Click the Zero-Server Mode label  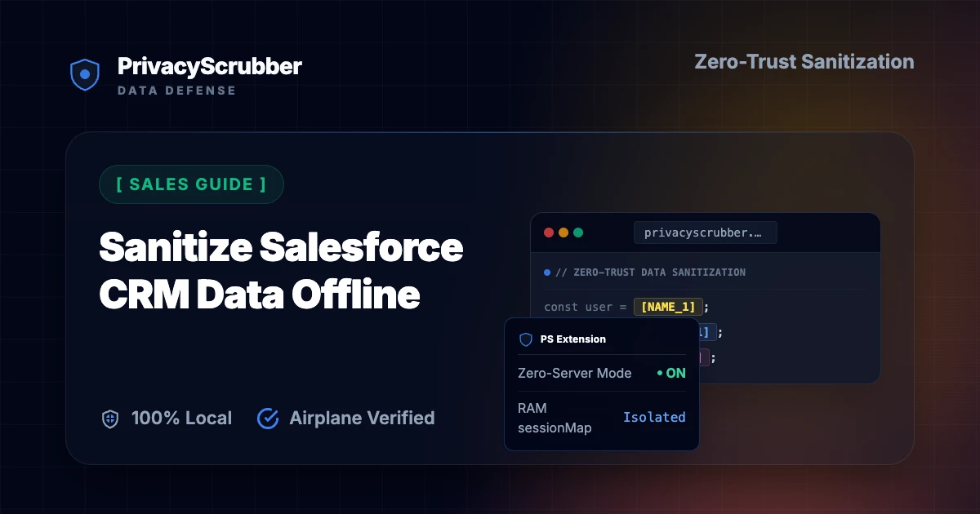point(575,373)
